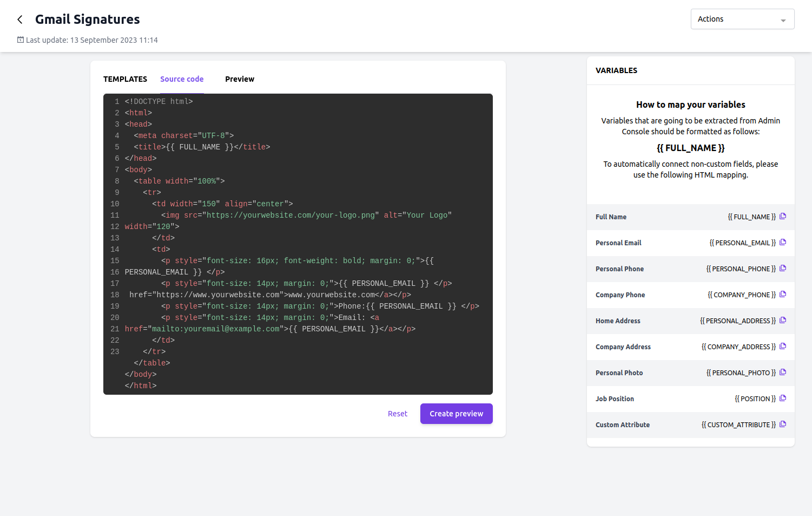Viewport: 812px width, 516px height.
Task: Go back using the left arrow
Action: tap(20, 19)
